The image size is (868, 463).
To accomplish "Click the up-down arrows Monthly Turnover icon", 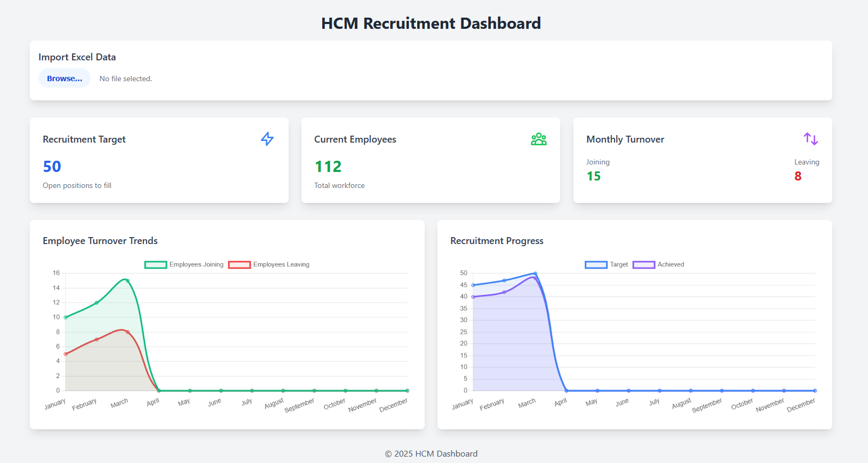I will point(810,139).
